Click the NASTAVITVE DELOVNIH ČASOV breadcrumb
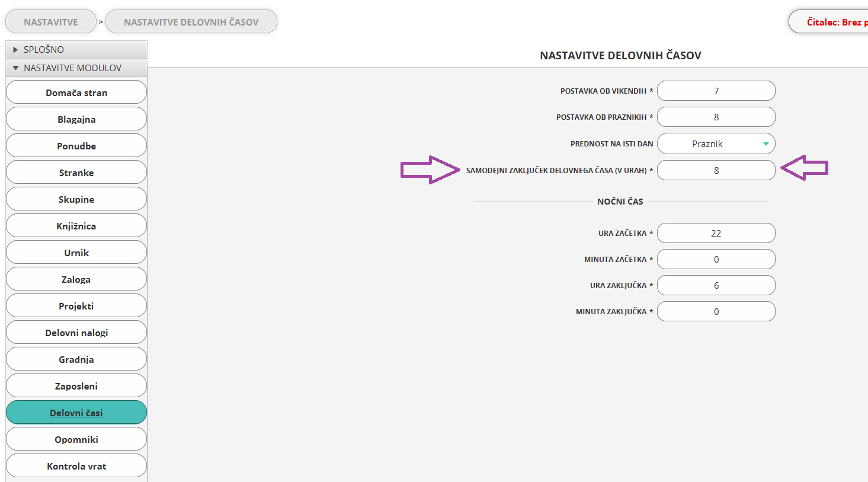This screenshot has height=482, width=868. (191, 22)
